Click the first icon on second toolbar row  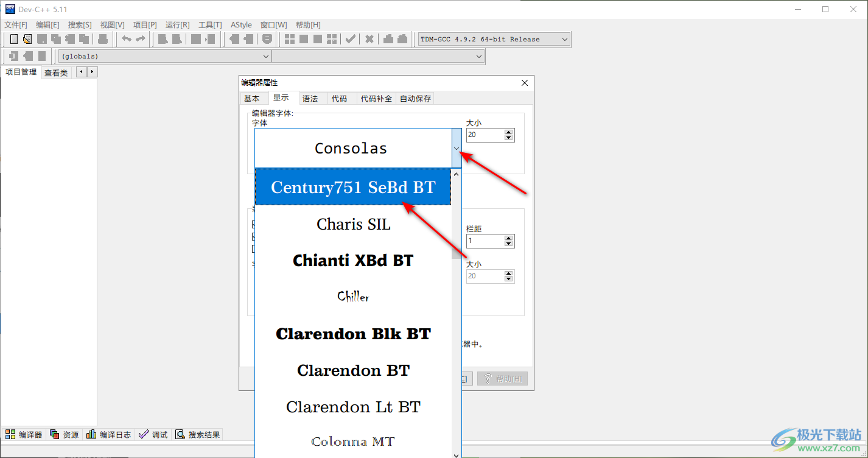(x=14, y=56)
